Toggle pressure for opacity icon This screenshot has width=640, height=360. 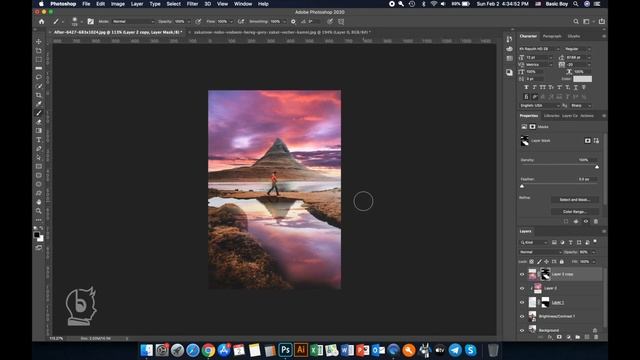click(198, 21)
